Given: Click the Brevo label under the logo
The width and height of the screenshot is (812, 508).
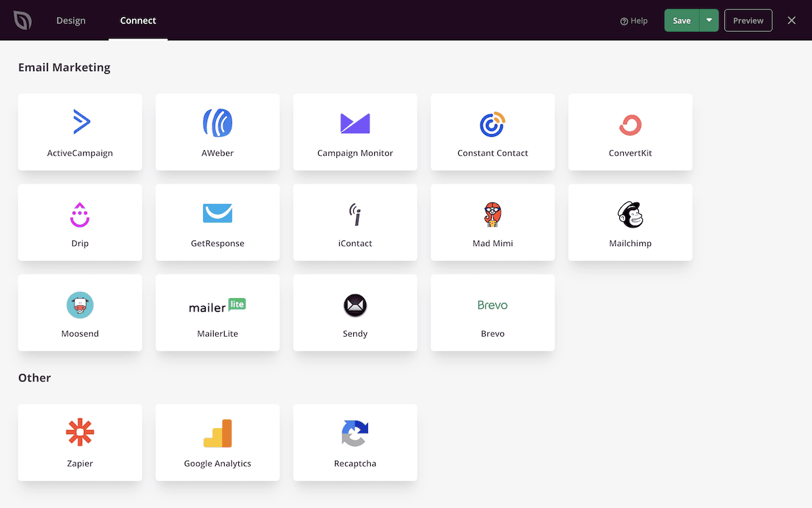Looking at the screenshot, I should coord(493,333).
